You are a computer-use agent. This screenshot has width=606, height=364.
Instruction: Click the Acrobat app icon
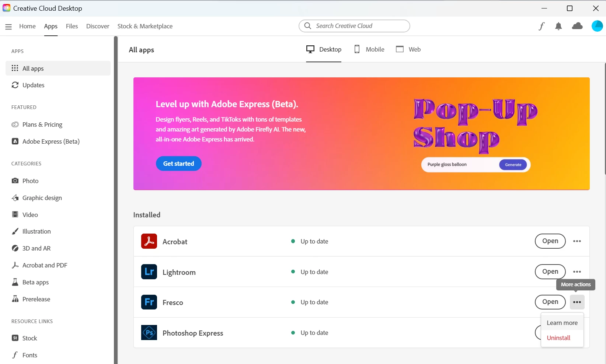(x=149, y=241)
